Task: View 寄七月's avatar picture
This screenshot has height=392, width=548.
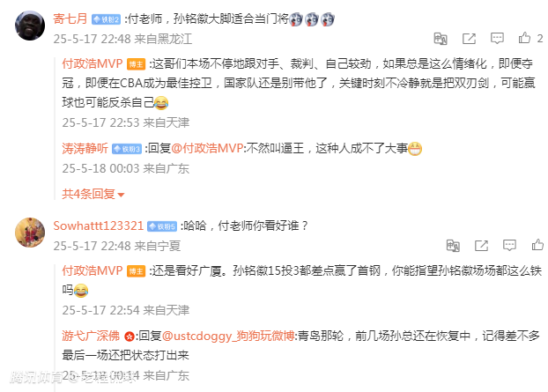Action: point(30,26)
